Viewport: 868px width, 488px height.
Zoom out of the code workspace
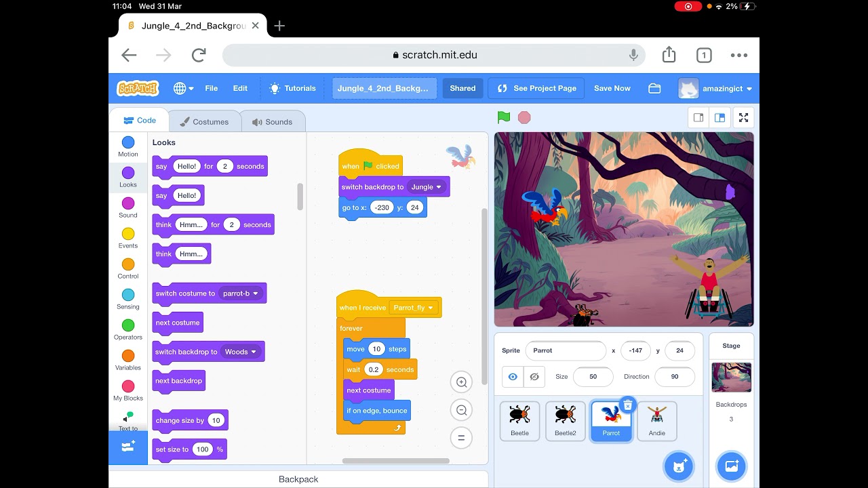pos(461,410)
